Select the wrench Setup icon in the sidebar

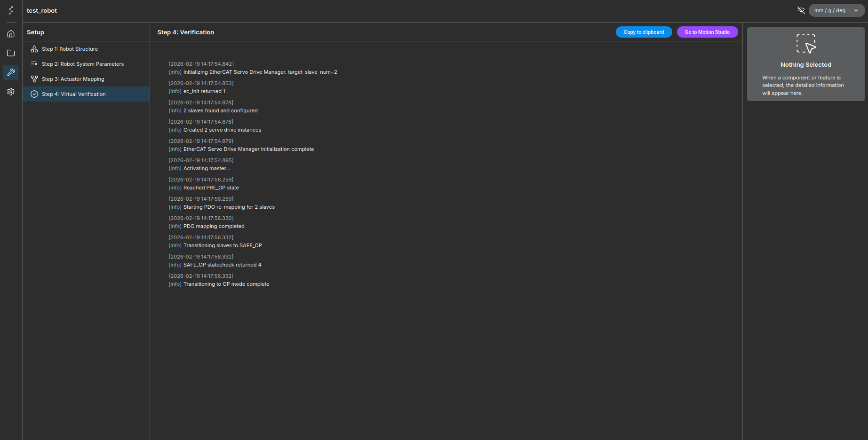pos(11,72)
